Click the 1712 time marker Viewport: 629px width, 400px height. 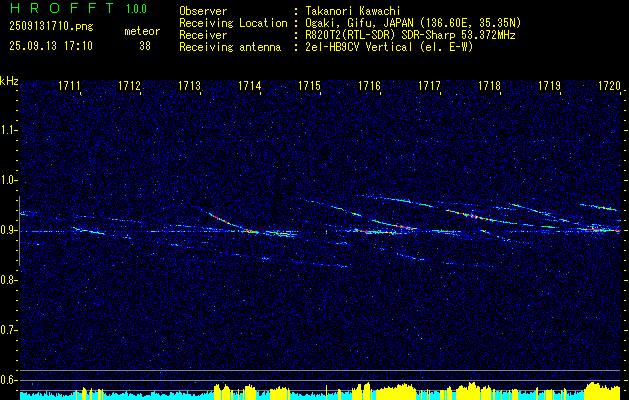(x=130, y=85)
